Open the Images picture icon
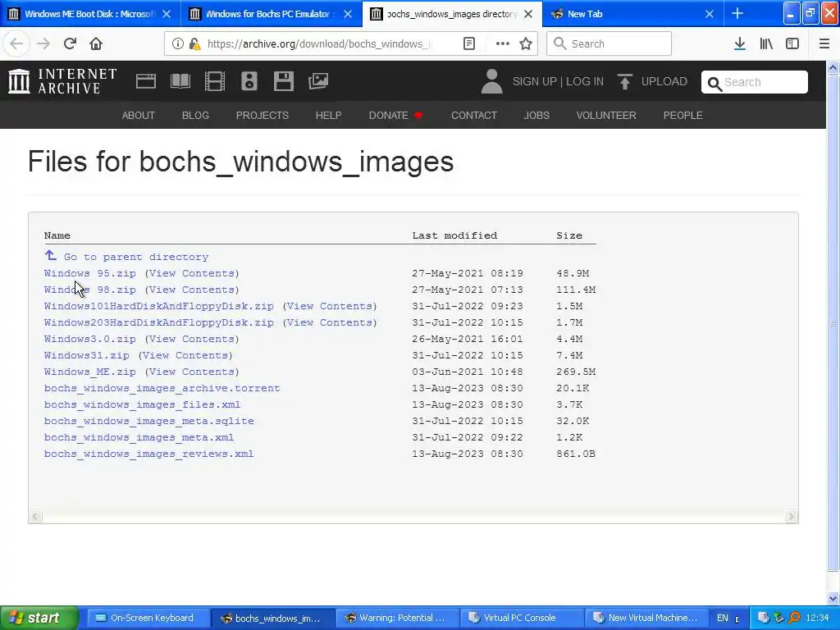 click(x=318, y=81)
